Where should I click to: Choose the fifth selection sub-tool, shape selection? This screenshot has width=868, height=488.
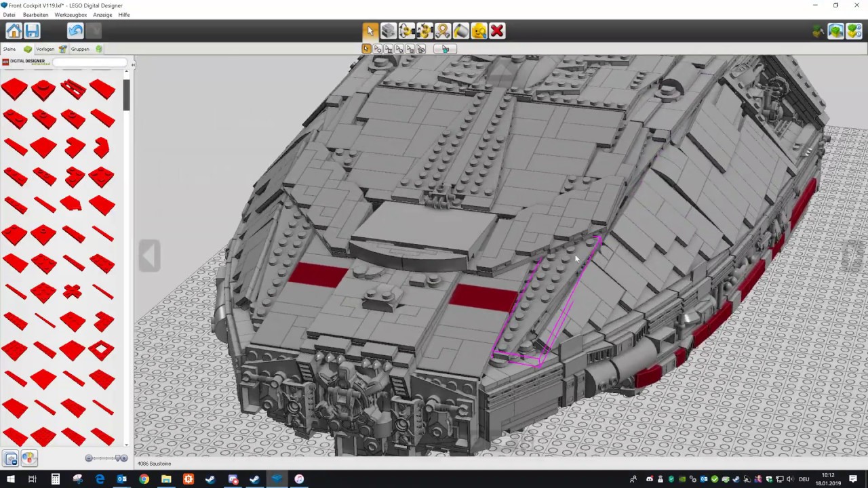pos(410,49)
